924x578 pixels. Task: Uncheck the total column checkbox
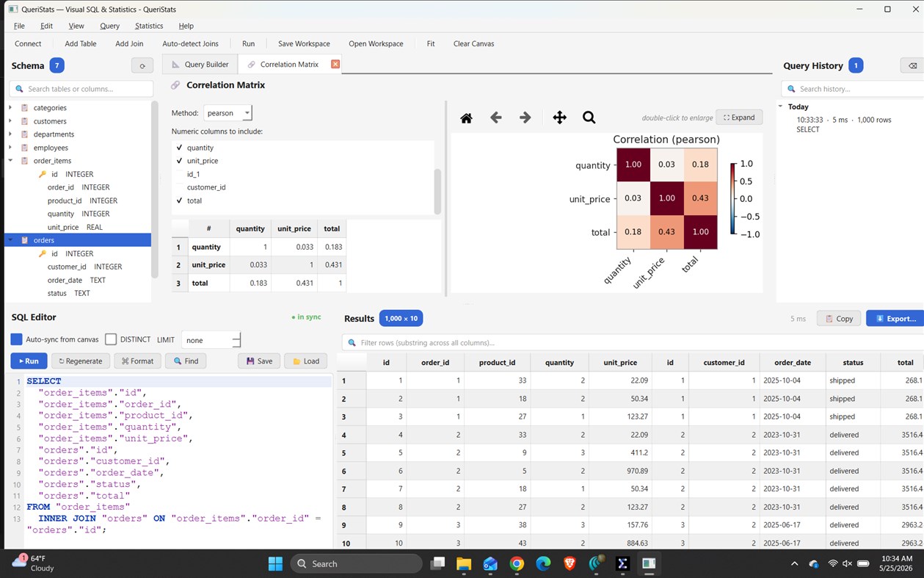pyautogui.click(x=179, y=201)
